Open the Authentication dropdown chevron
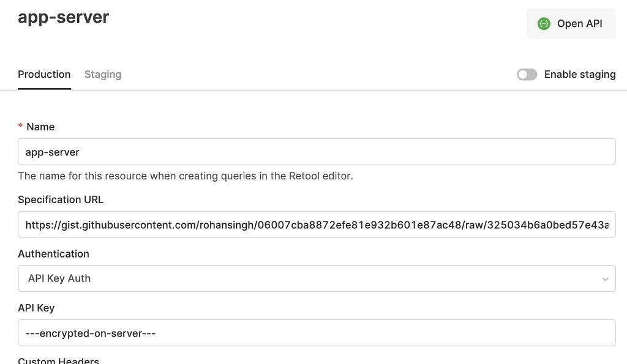Image resolution: width=627 pixels, height=364 pixels. click(605, 278)
